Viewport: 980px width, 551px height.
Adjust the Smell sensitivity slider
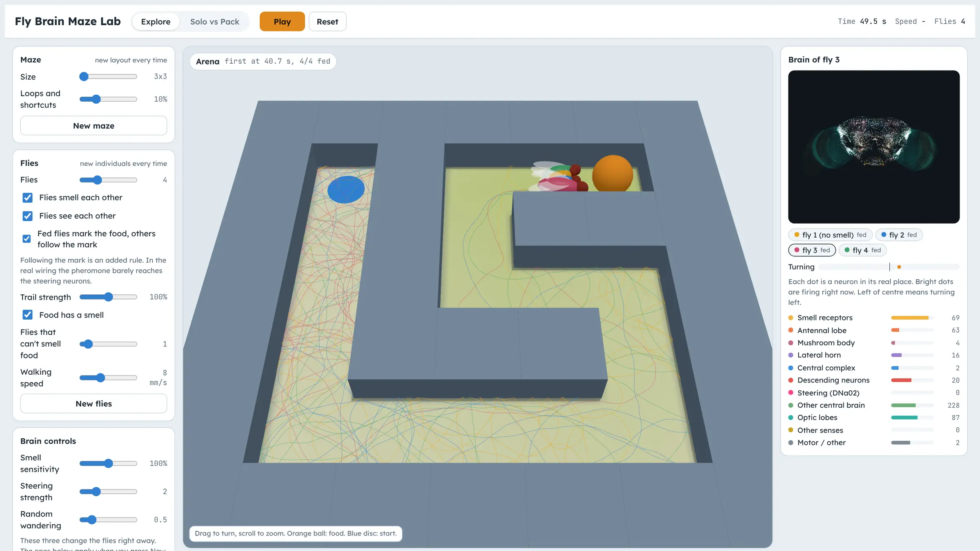(108, 464)
